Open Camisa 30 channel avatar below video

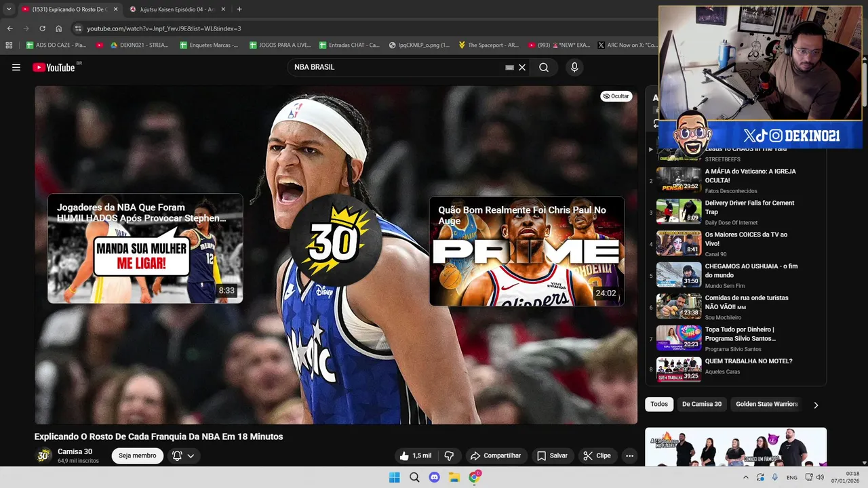(43, 455)
